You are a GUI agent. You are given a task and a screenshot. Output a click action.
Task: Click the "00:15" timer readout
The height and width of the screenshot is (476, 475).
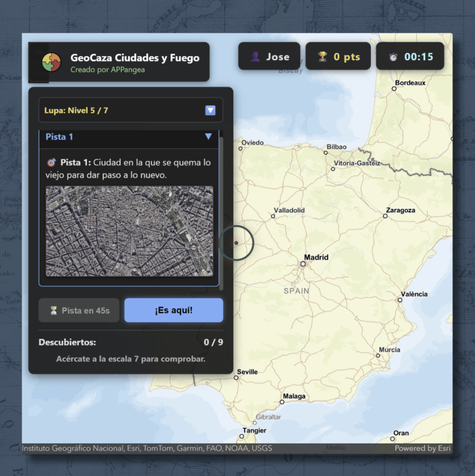point(419,57)
